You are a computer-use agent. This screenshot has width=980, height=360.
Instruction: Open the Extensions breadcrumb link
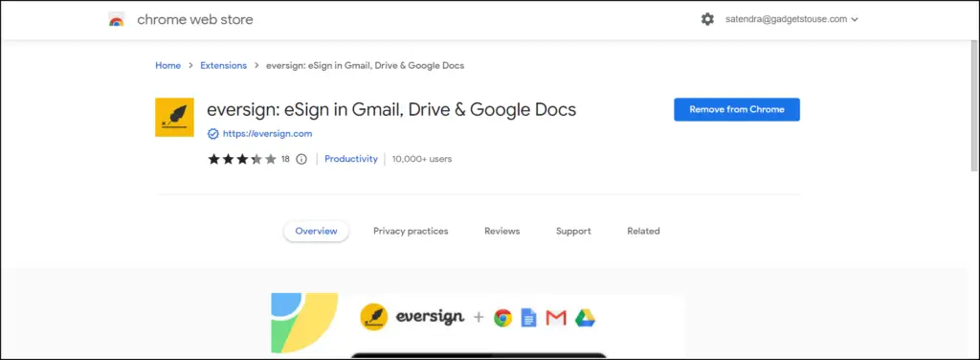click(223, 65)
